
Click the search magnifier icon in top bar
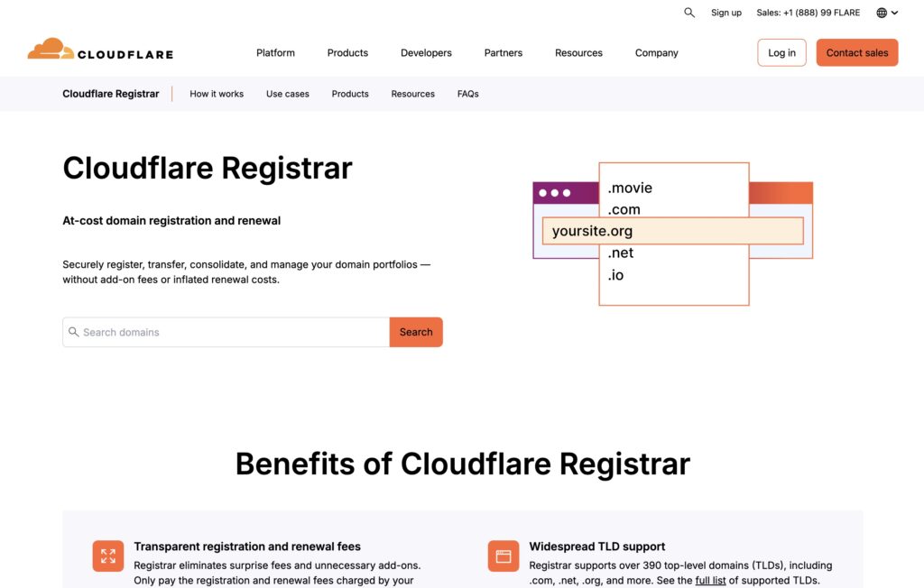point(688,13)
